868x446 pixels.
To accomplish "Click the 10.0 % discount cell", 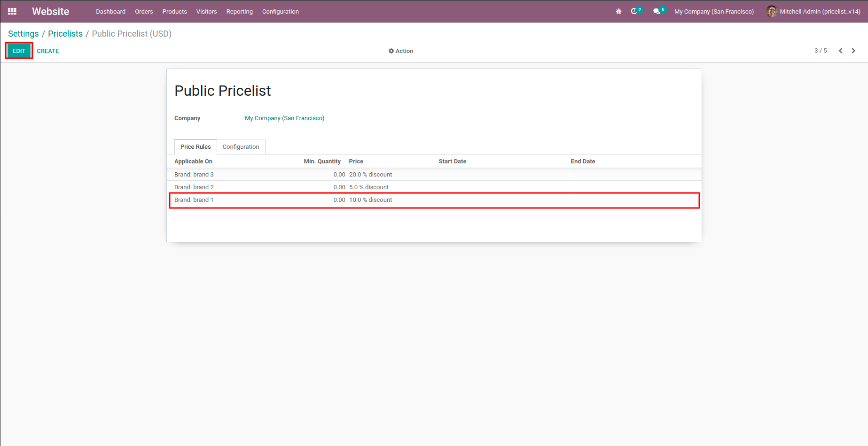I will pyautogui.click(x=370, y=200).
